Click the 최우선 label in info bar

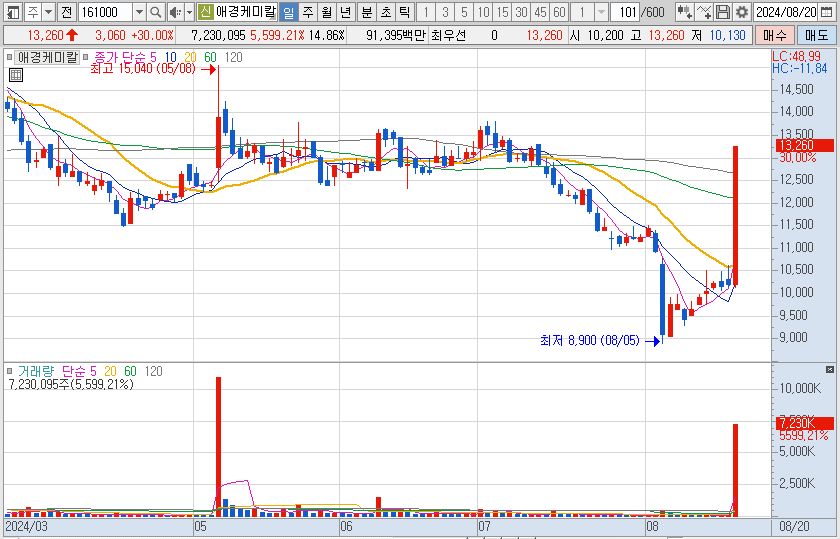448,36
